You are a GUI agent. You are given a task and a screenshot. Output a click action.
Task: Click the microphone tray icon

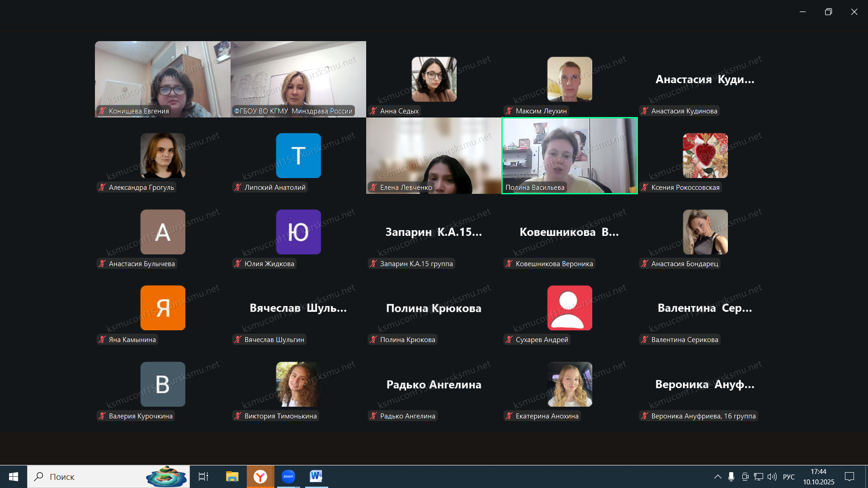point(731,476)
